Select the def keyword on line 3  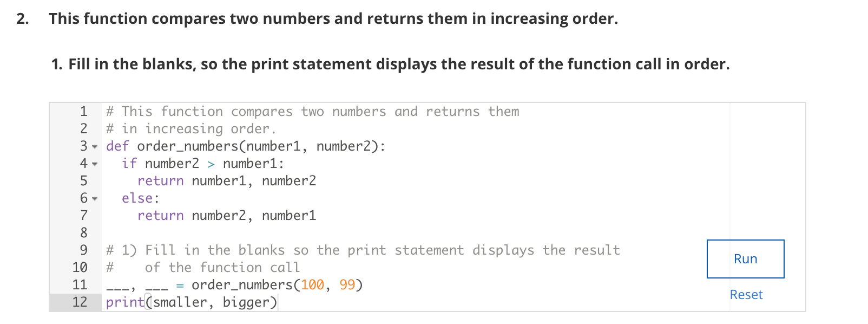119,146
